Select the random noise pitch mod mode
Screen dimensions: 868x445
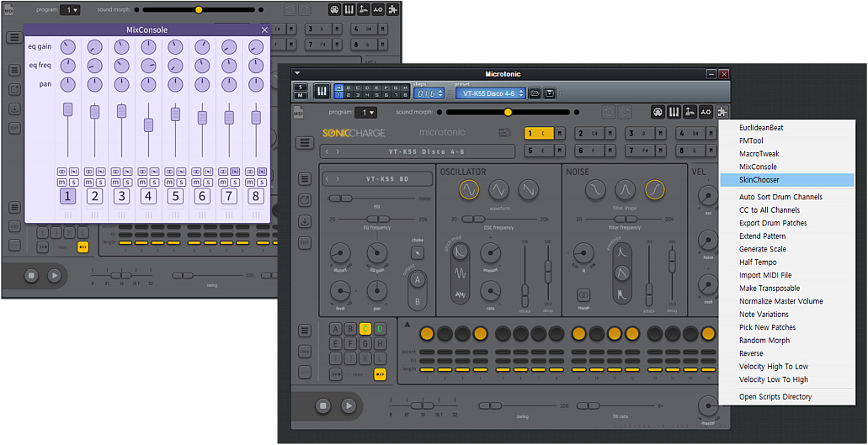click(x=461, y=294)
